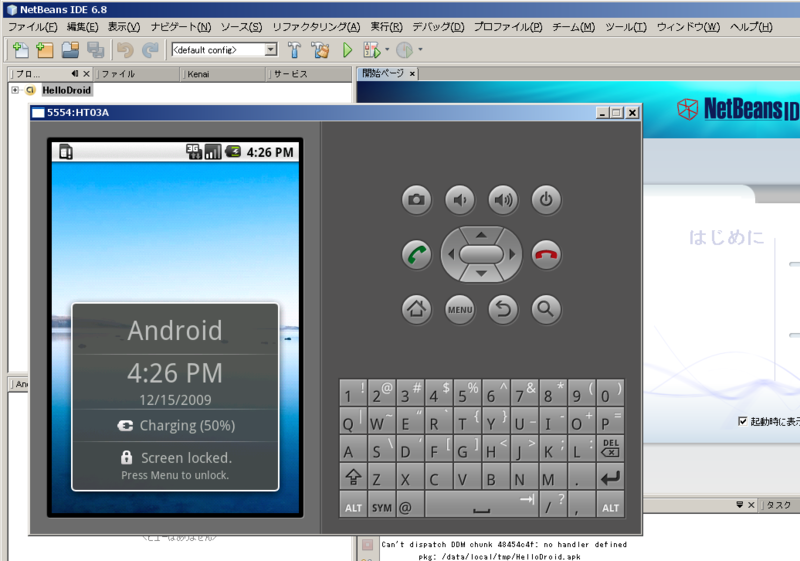Minimize the projects panel with arrow icon
The image size is (800, 561).
(x=75, y=73)
